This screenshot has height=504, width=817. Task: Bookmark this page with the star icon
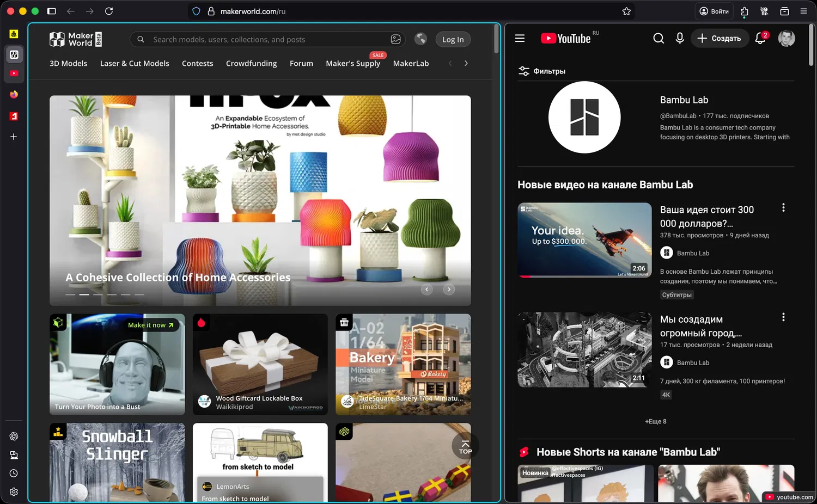[x=626, y=11]
